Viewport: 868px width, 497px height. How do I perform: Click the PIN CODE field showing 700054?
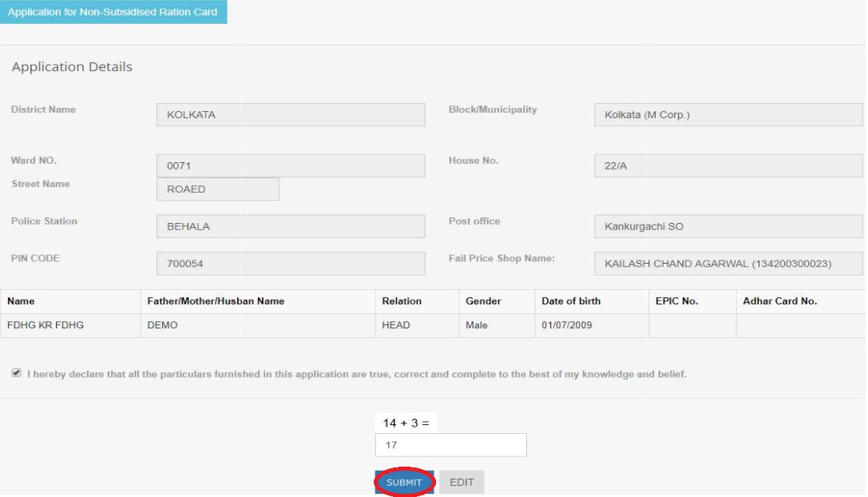[x=291, y=264]
